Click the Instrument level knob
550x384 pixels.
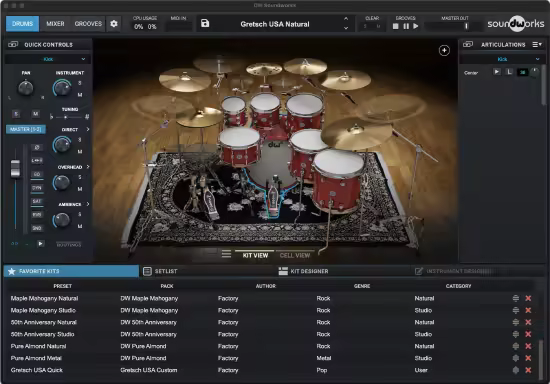pos(62,88)
